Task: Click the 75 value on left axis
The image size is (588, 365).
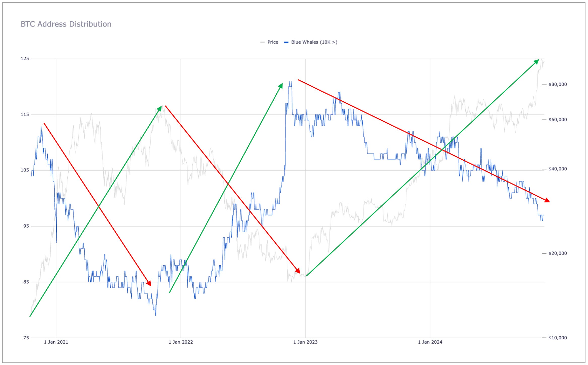Action: [26, 338]
